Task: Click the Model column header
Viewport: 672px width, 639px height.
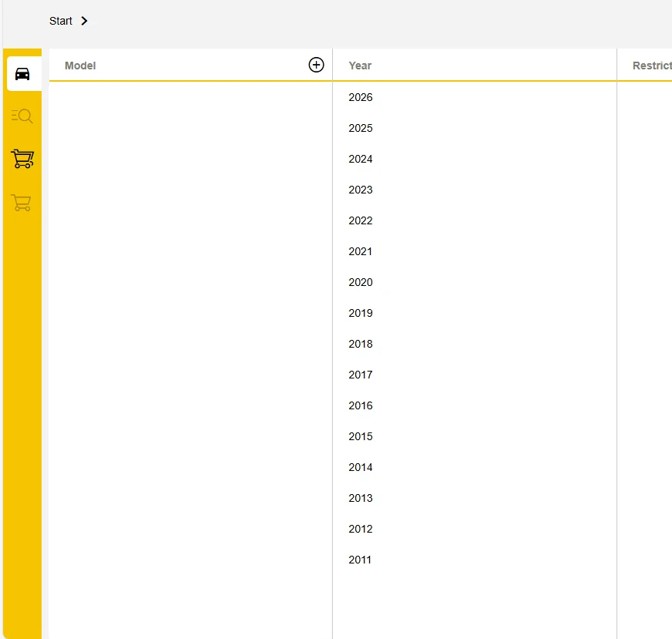Action: click(x=80, y=66)
